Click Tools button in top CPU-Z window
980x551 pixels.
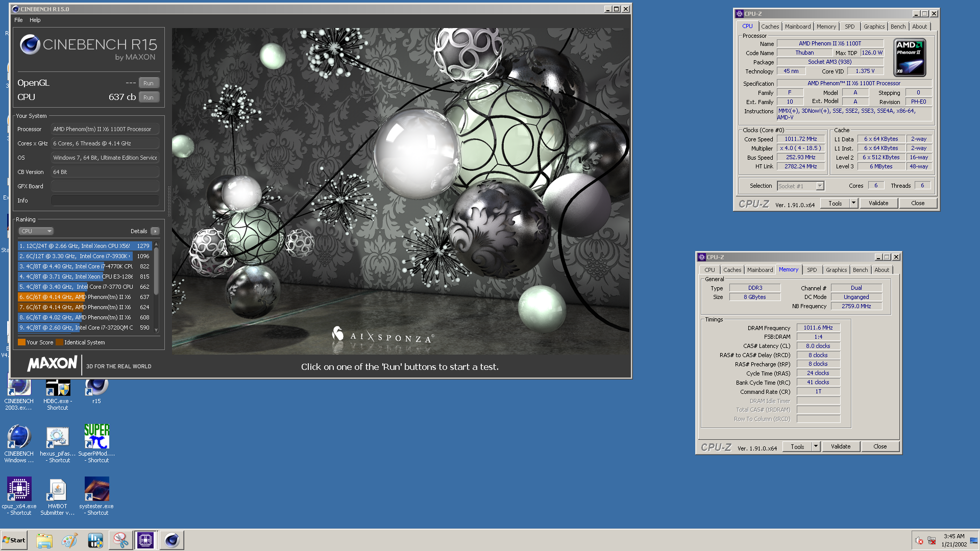coord(835,203)
